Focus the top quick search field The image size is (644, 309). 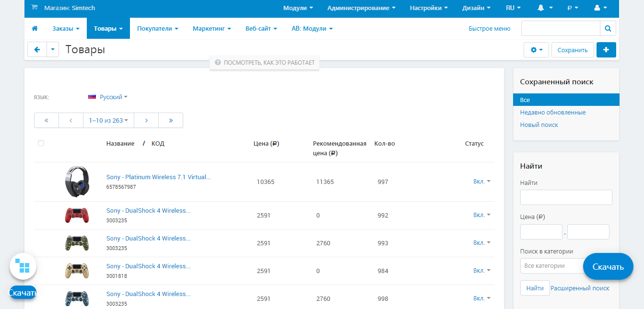click(x=561, y=29)
